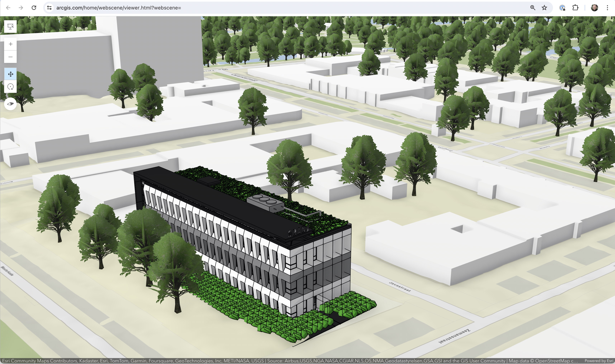Click the browser forward arrow
Image resolution: width=615 pixels, height=364 pixels.
(x=21, y=8)
